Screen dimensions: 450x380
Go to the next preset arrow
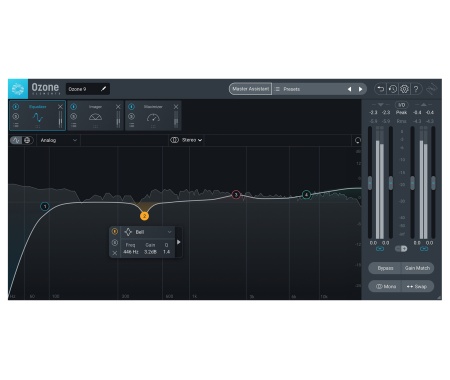coord(360,89)
